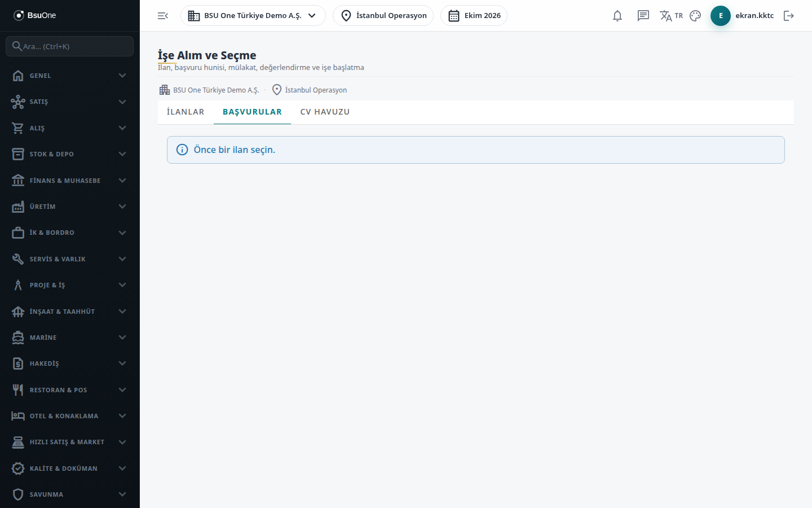Open the messages chat icon
This screenshot has width=812, height=508.
pyautogui.click(x=643, y=16)
